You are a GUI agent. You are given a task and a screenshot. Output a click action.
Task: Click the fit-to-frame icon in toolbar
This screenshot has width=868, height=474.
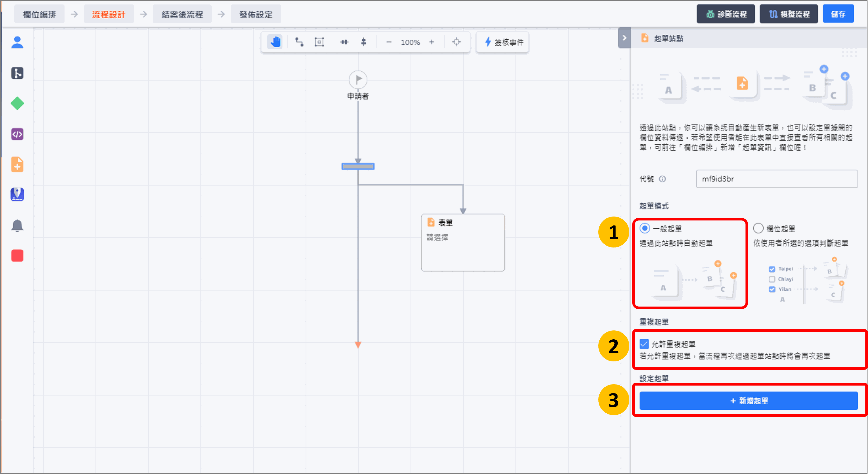pyautogui.click(x=319, y=42)
